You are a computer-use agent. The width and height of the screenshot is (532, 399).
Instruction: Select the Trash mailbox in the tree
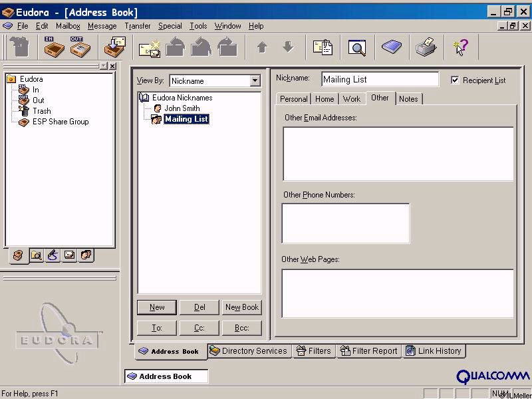coord(42,111)
